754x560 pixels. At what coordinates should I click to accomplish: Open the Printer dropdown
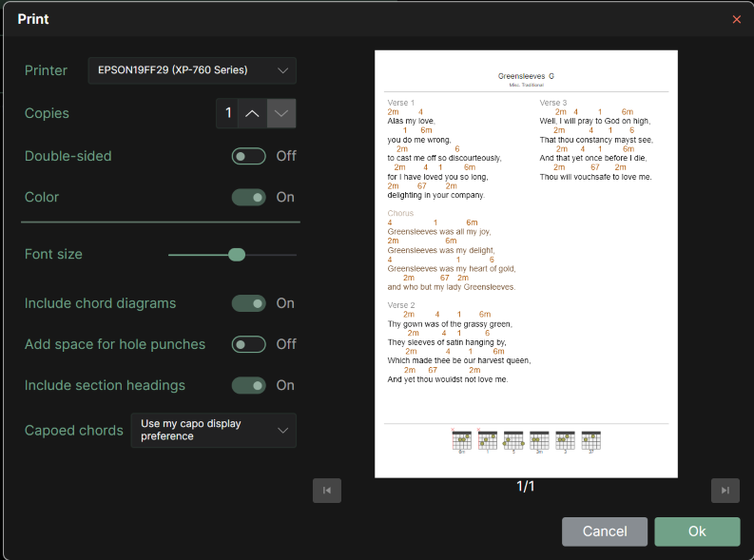(192, 70)
